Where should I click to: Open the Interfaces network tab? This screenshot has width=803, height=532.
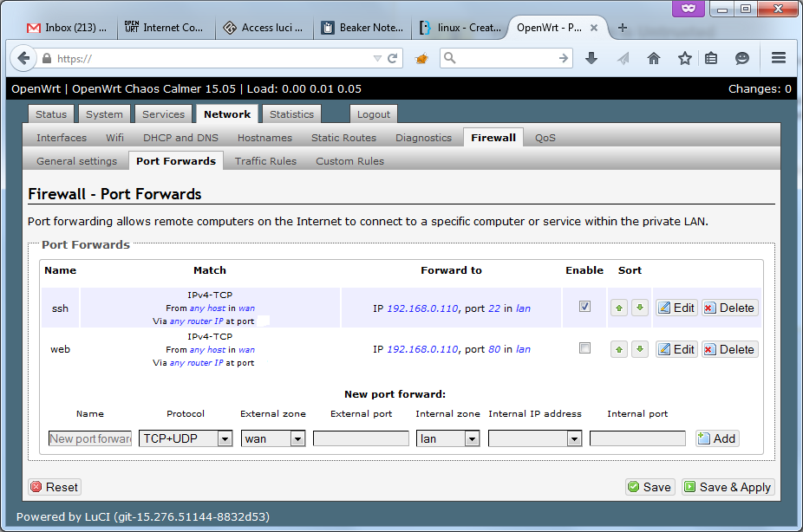point(62,138)
